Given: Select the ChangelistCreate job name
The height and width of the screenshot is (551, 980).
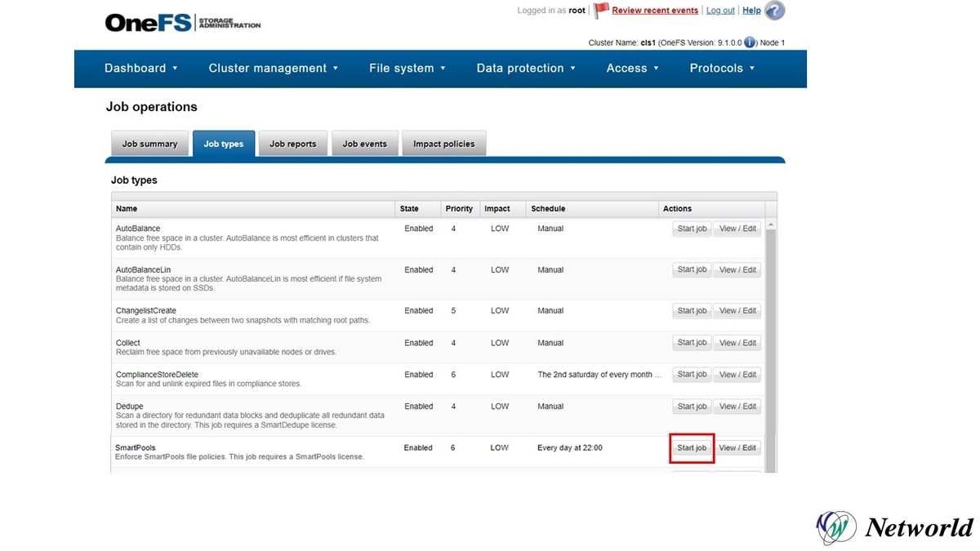Looking at the screenshot, I should (146, 311).
